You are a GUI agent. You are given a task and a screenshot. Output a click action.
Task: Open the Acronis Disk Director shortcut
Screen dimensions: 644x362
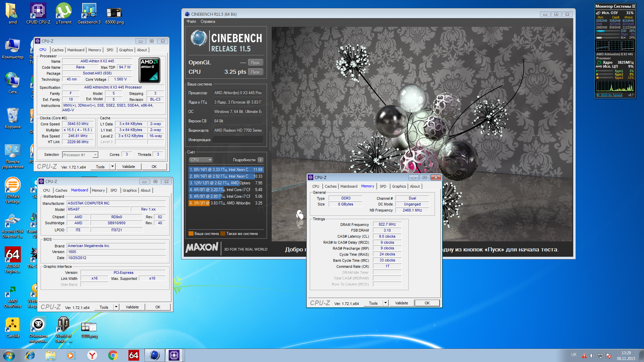coord(12,225)
